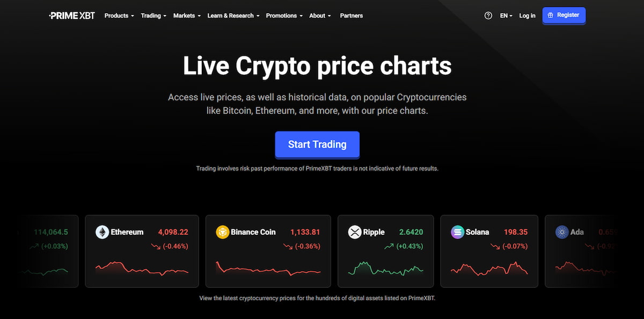Open the Markets menu

coord(187,16)
